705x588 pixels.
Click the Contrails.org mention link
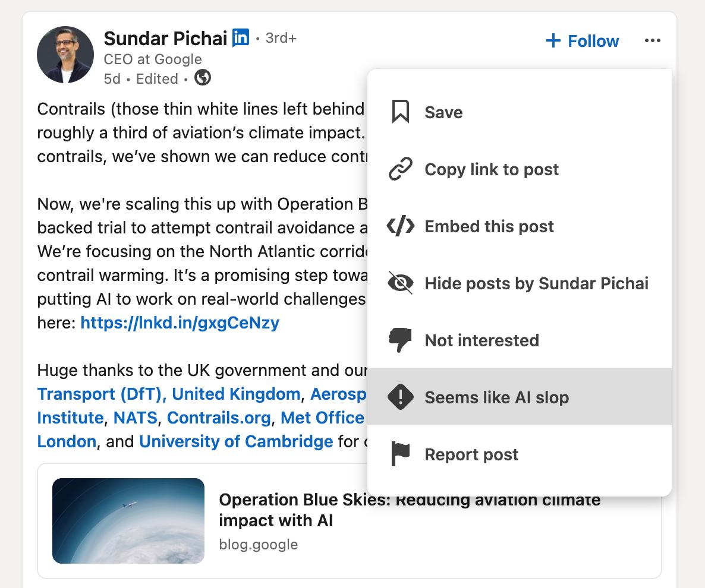pyautogui.click(x=219, y=418)
